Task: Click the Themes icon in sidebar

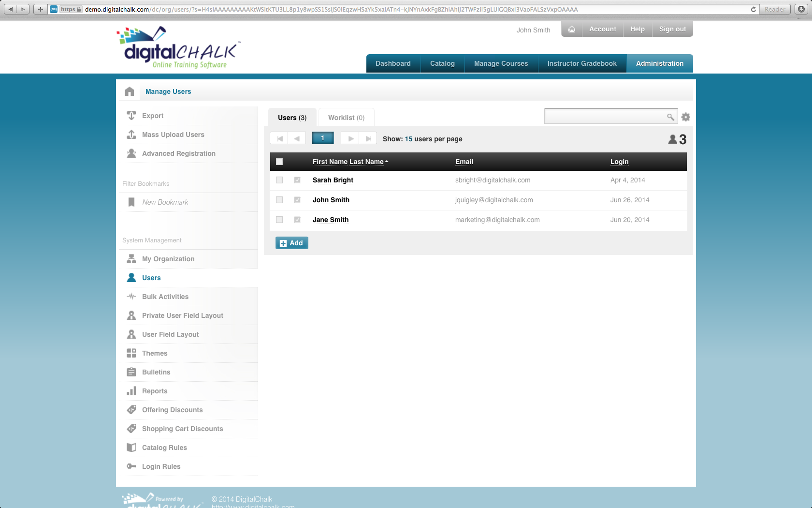Action: tap(130, 353)
